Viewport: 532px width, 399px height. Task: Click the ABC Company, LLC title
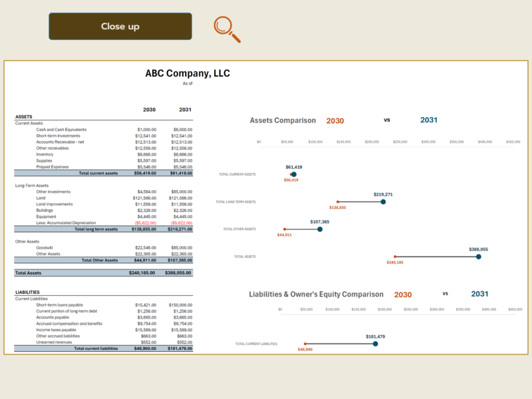(x=188, y=73)
